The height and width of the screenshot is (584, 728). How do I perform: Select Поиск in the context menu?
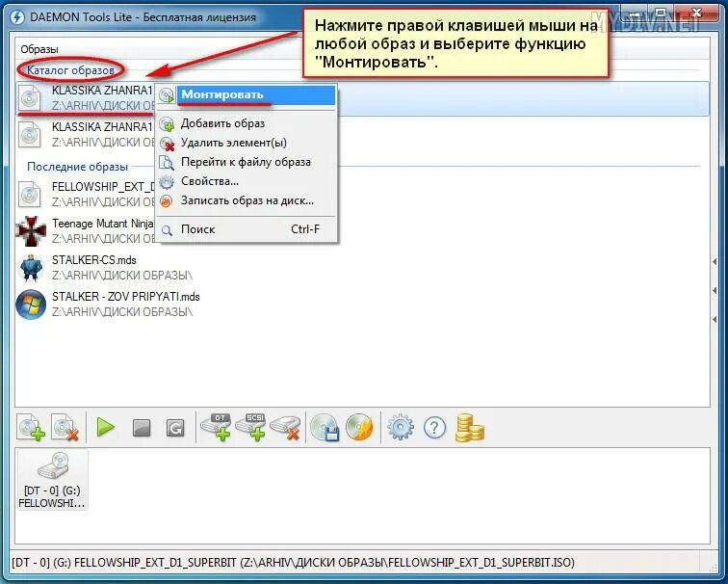point(247,229)
